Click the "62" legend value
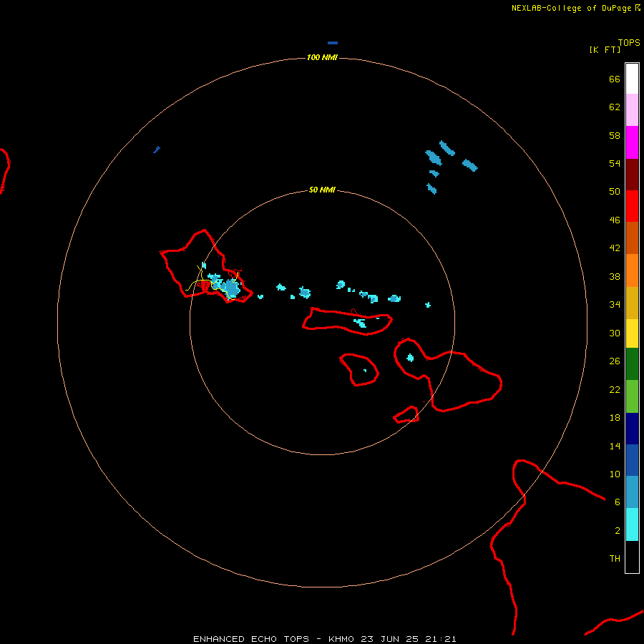Image resolution: width=644 pixels, height=644 pixels. [615, 107]
